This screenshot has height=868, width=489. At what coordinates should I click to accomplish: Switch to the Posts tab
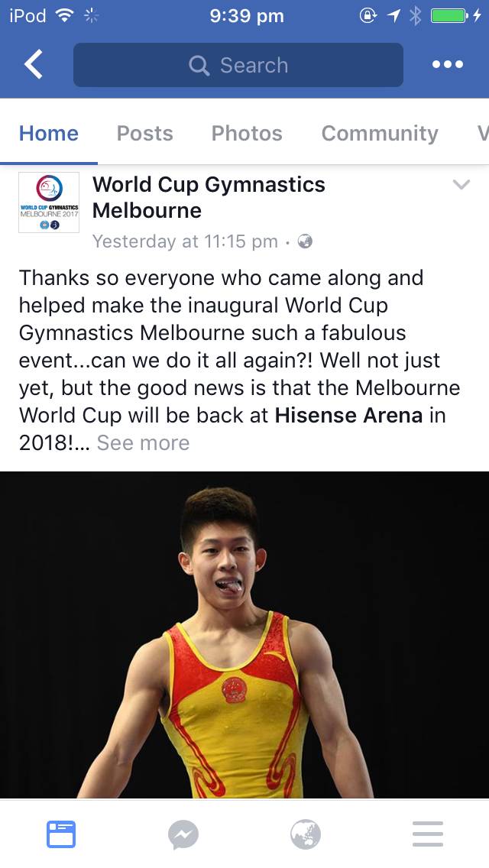pos(144,134)
